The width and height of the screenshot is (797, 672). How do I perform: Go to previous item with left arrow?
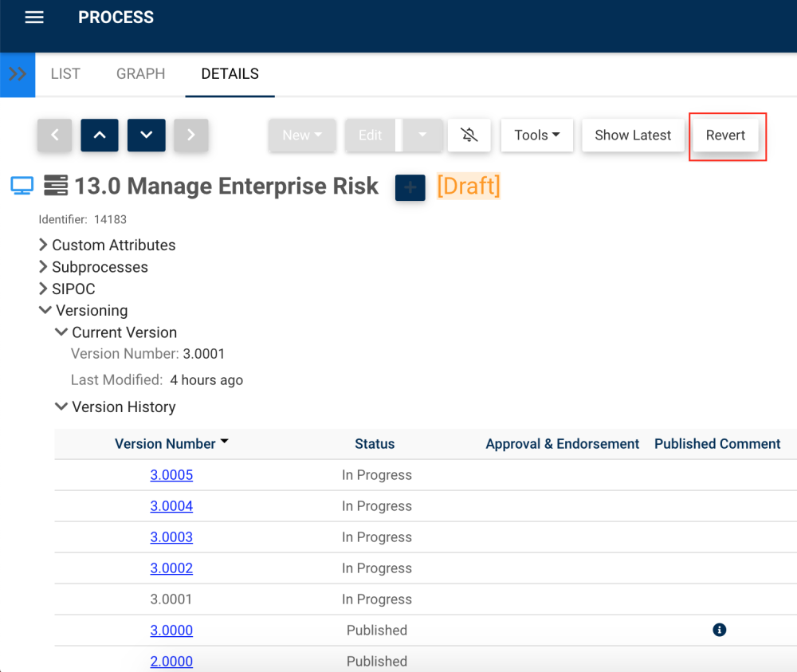[54, 136]
